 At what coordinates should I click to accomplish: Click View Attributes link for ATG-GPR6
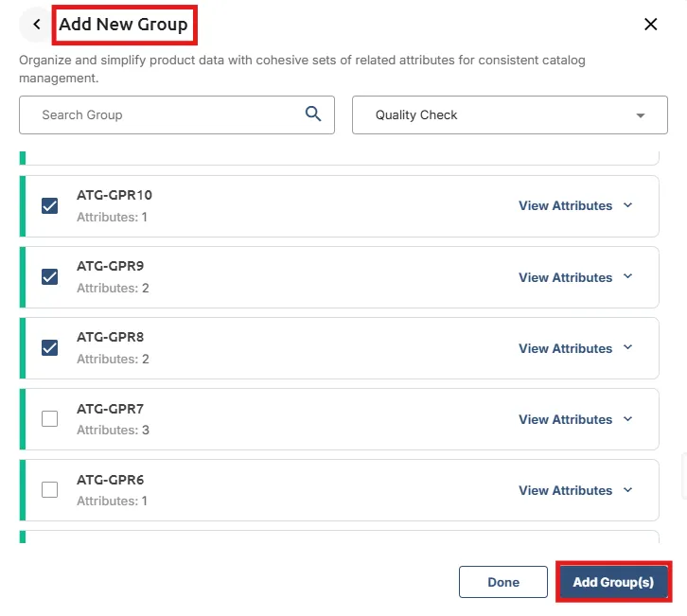[565, 490]
